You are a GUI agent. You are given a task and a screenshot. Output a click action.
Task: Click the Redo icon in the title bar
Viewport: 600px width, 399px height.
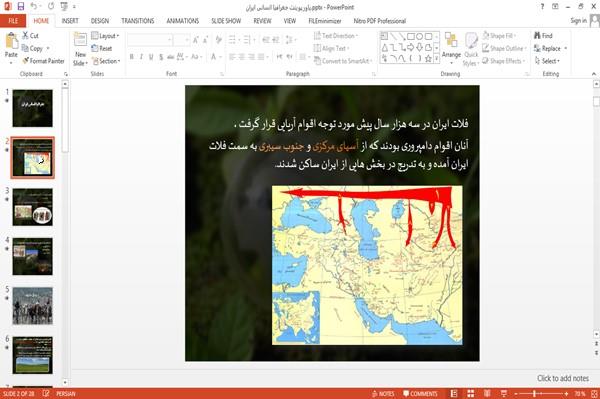pyautogui.click(x=51, y=7)
